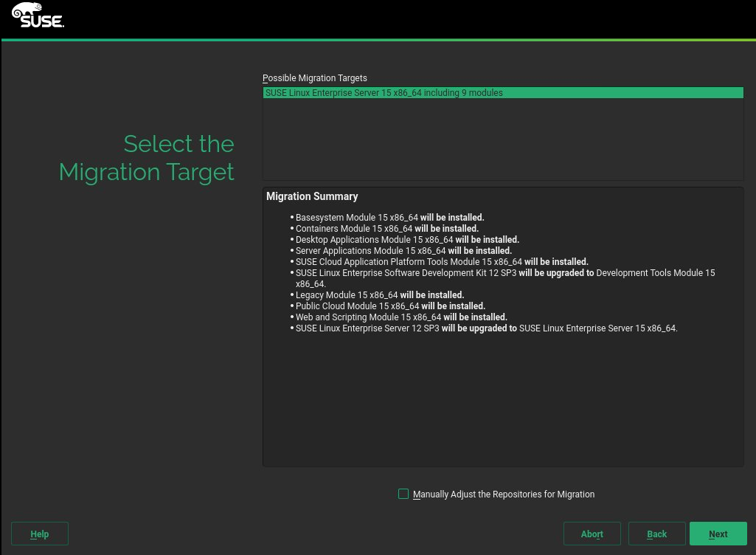
Task: Click the Desktop Applications Module summary line
Action: (407, 240)
